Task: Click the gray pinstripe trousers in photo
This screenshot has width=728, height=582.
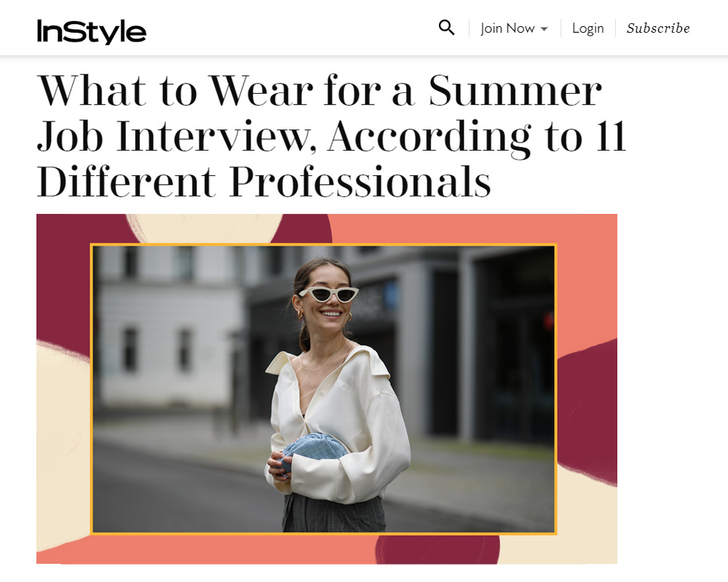Action: 334,514
